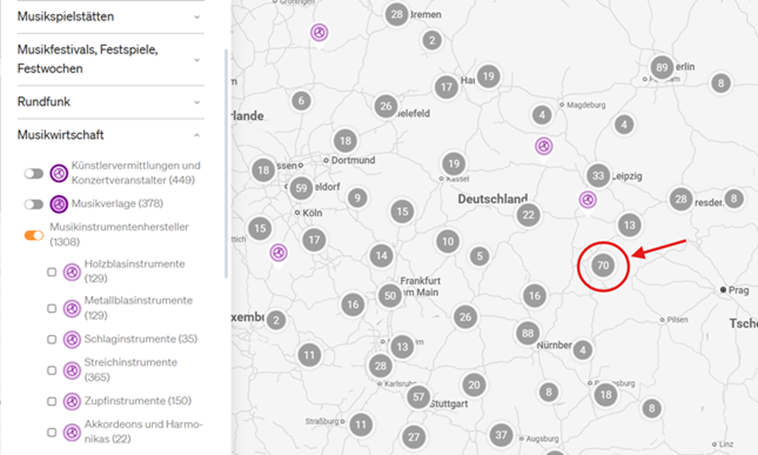Screen dimensions: 758x455
Task: Open the purple map pin southwest of Leipzig
Action: [588, 200]
